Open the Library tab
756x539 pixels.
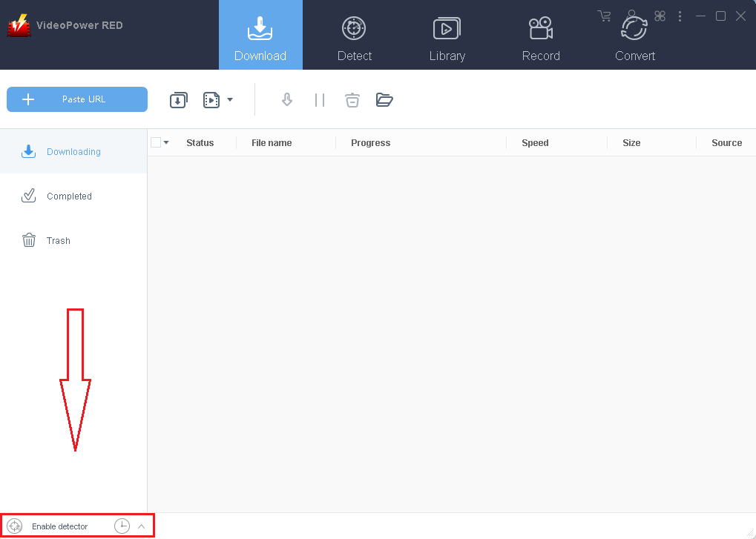click(447, 36)
